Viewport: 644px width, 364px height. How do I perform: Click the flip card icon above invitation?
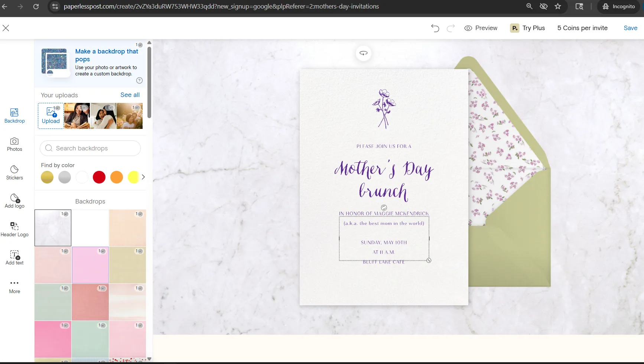tap(364, 53)
